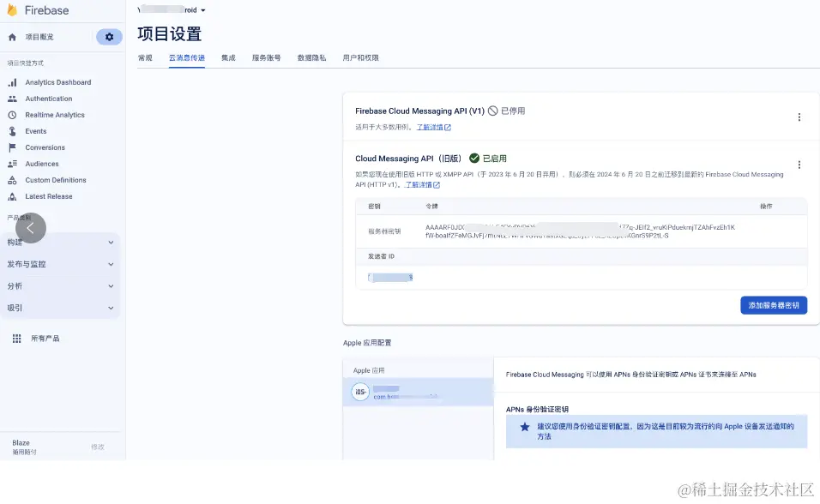Image resolution: width=820 pixels, height=504 pixels.
Task: Open 了解详情 link under Cloud Messaging API (旧版)
Action: (423, 184)
